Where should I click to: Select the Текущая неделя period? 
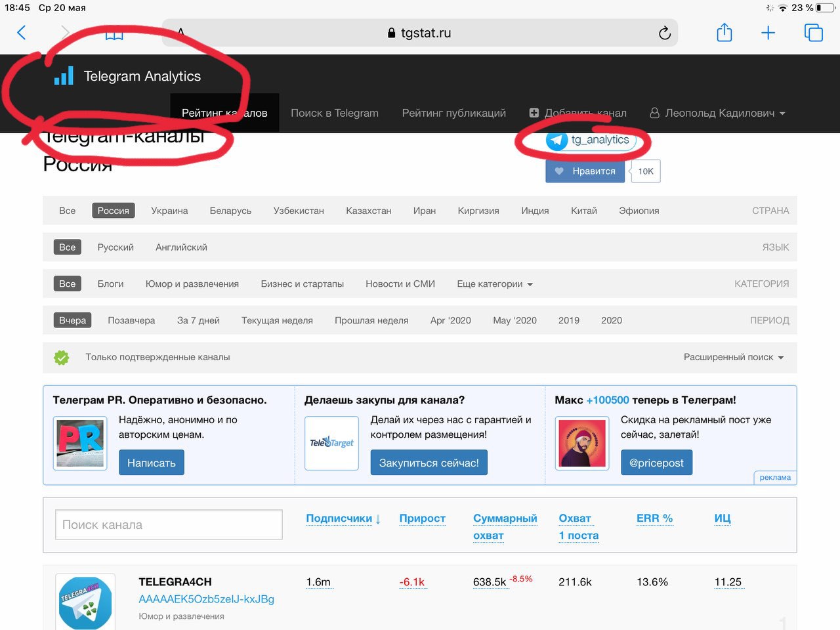click(277, 320)
